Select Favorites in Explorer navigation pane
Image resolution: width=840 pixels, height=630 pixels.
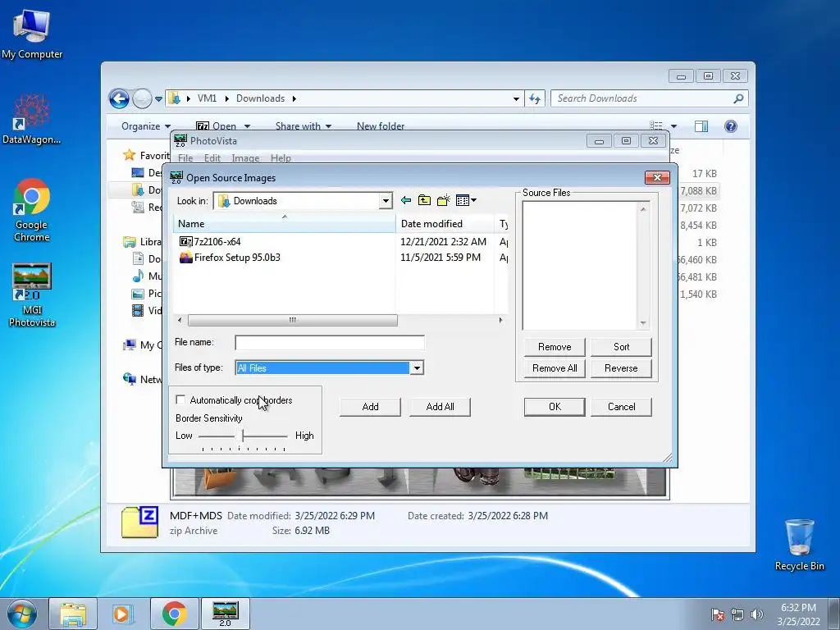[146, 155]
